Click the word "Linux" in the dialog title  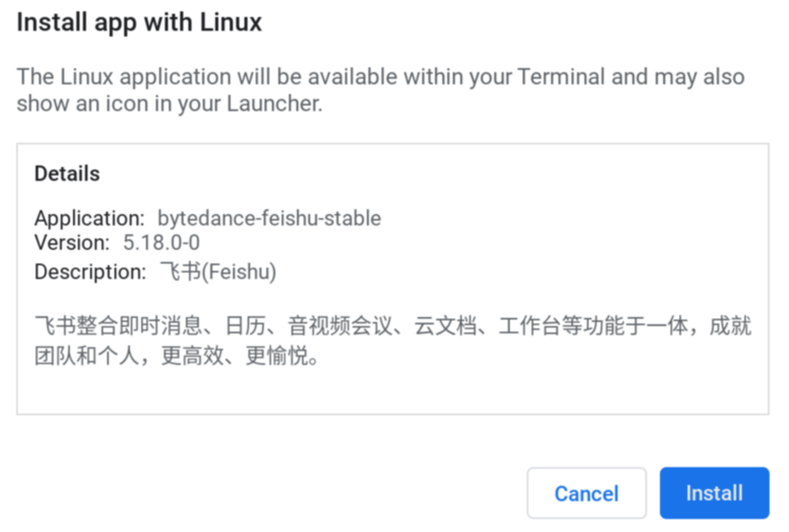click(x=232, y=22)
